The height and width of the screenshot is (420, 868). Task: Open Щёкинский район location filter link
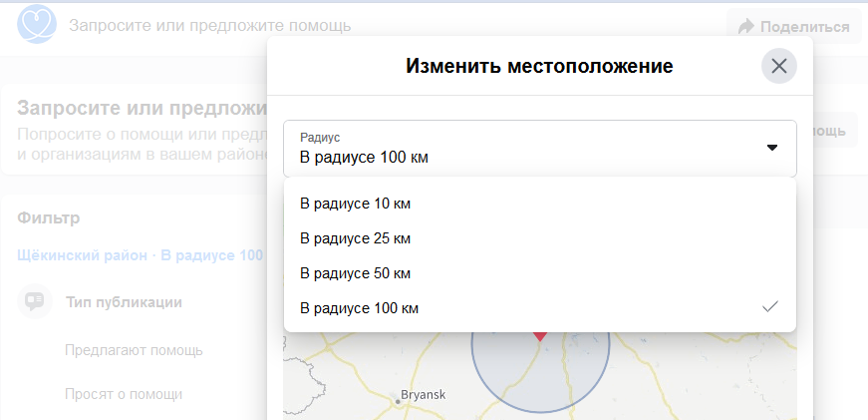pos(141,256)
